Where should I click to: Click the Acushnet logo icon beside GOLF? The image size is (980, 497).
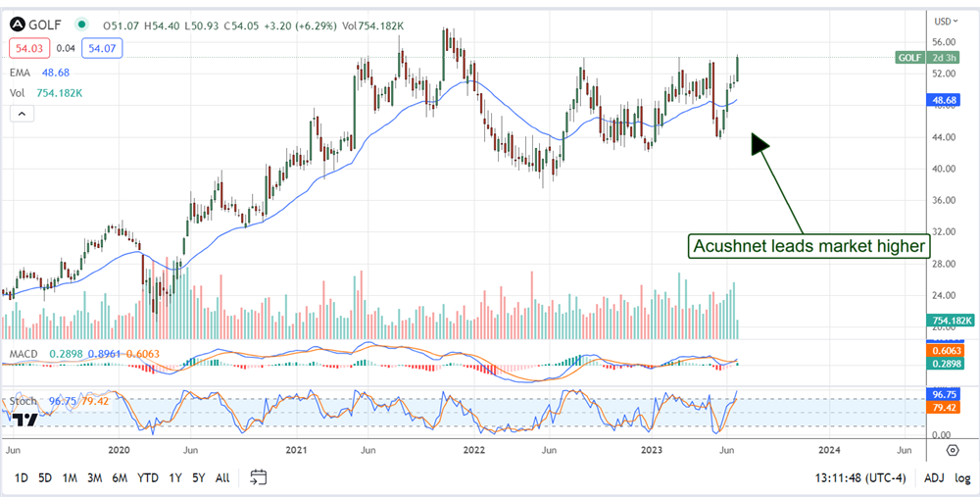(x=18, y=25)
